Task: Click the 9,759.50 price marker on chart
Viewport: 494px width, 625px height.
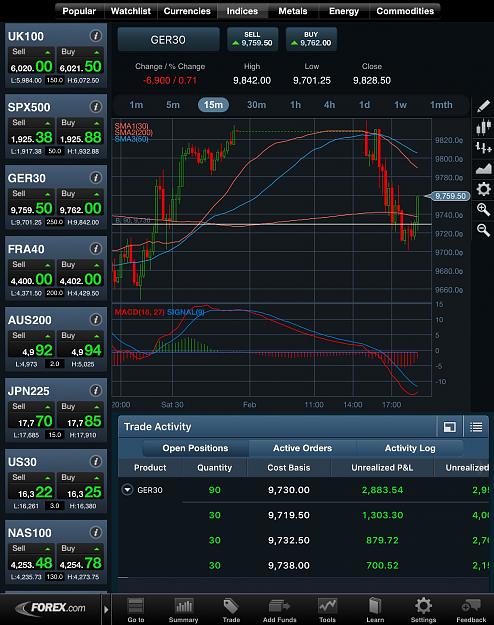Action: (x=448, y=196)
